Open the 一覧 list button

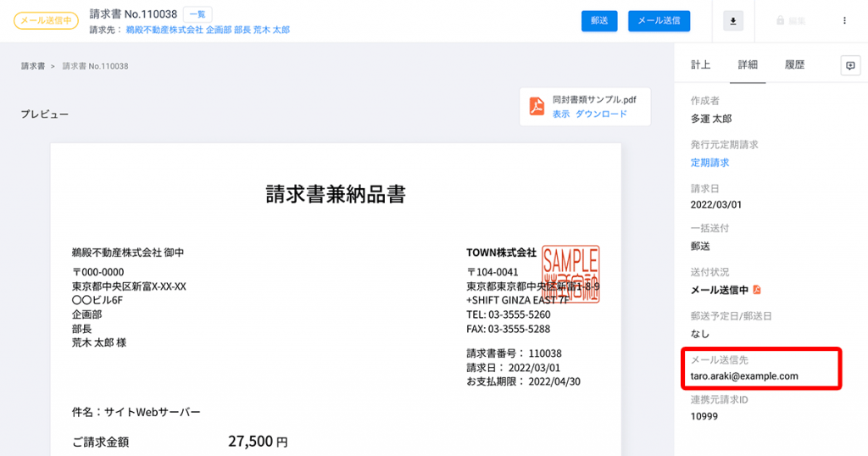click(x=197, y=14)
